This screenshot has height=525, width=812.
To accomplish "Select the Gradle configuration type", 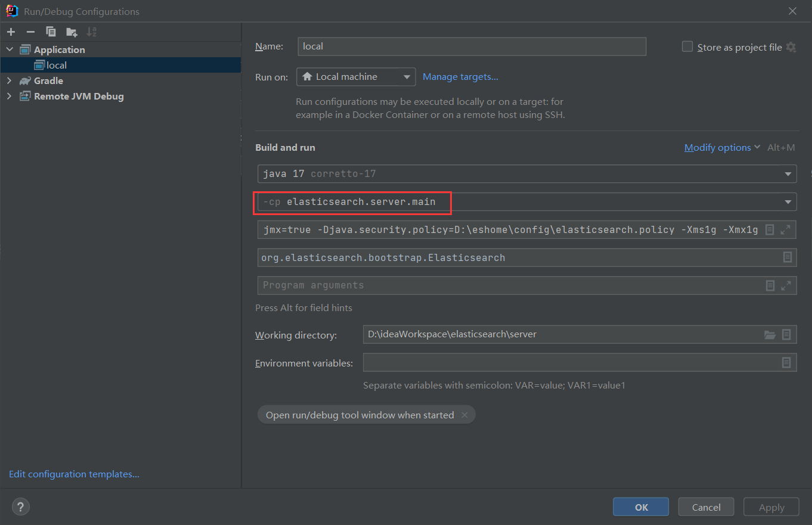I will pyautogui.click(x=48, y=80).
